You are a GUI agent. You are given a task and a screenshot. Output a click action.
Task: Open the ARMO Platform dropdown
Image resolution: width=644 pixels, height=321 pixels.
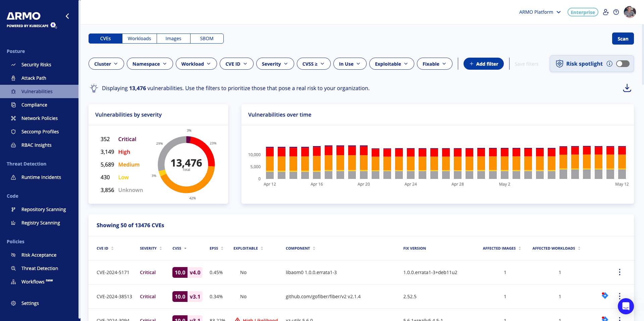point(540,12)
